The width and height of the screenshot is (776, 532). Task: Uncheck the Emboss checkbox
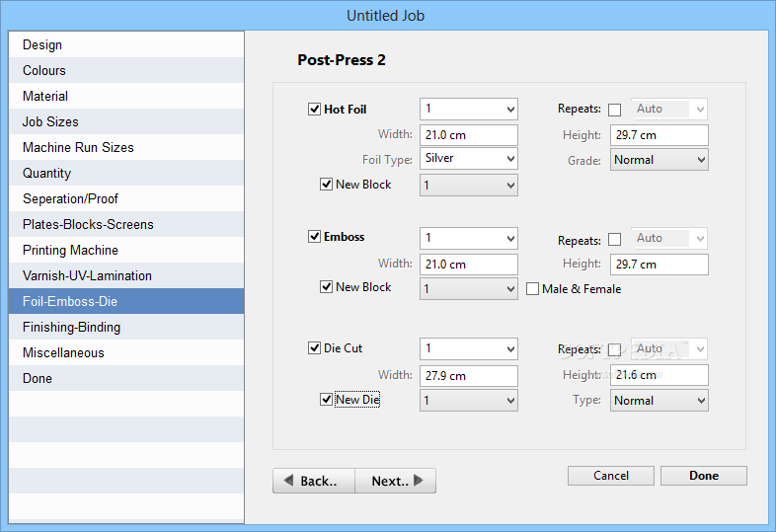click(314, 237)
